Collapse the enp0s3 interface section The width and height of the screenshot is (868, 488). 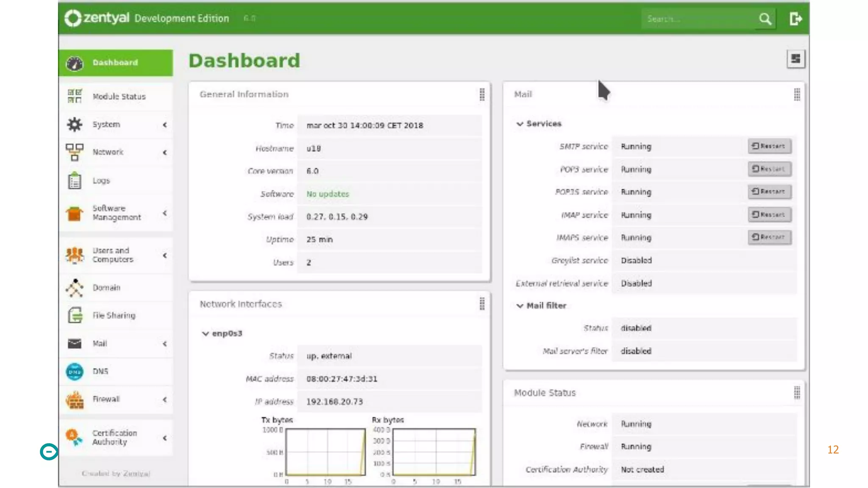point(206,334)
